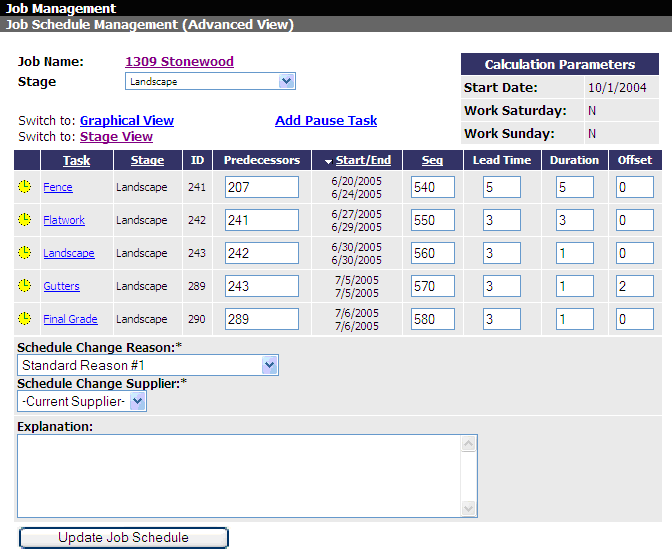Click the Predecessors field for Fence
Viewport: 672px width, 555px height.
pyautogui.click(x=262, y=187)
